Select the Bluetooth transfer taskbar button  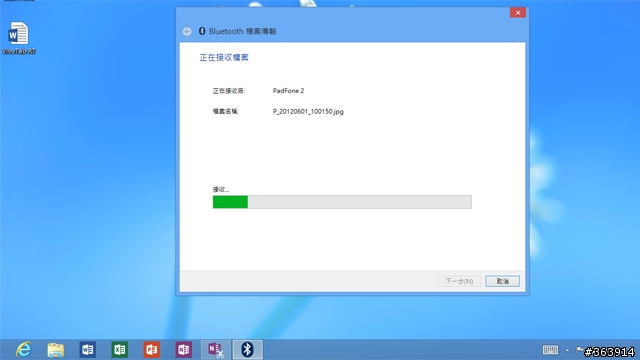(x=247, y=350)
